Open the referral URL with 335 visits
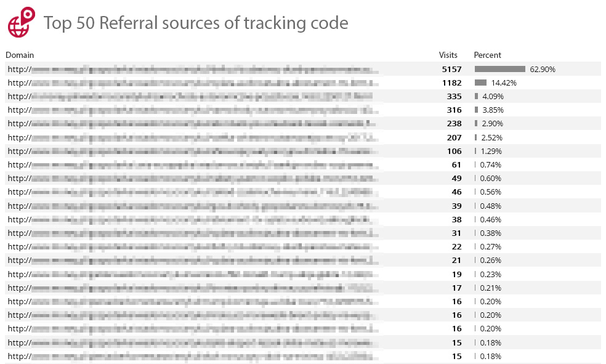 190,97
